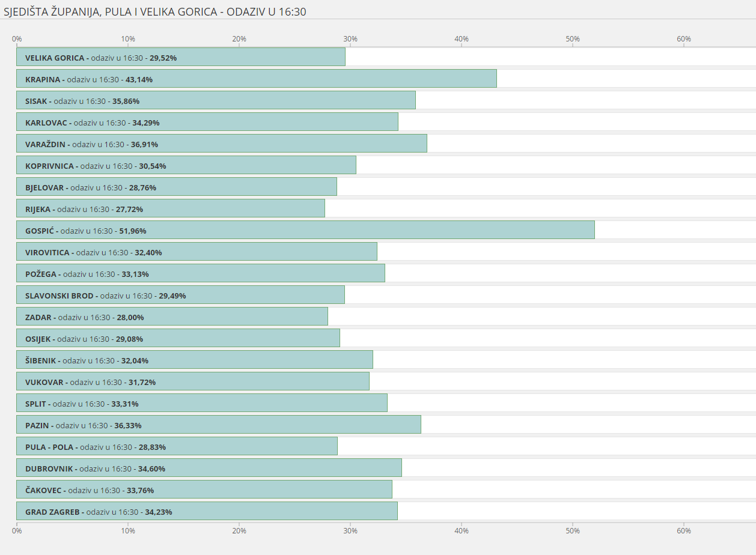Click the Sisak turnout bar
756x555 pixels.
pyautogui.click(x=216, y=100)
